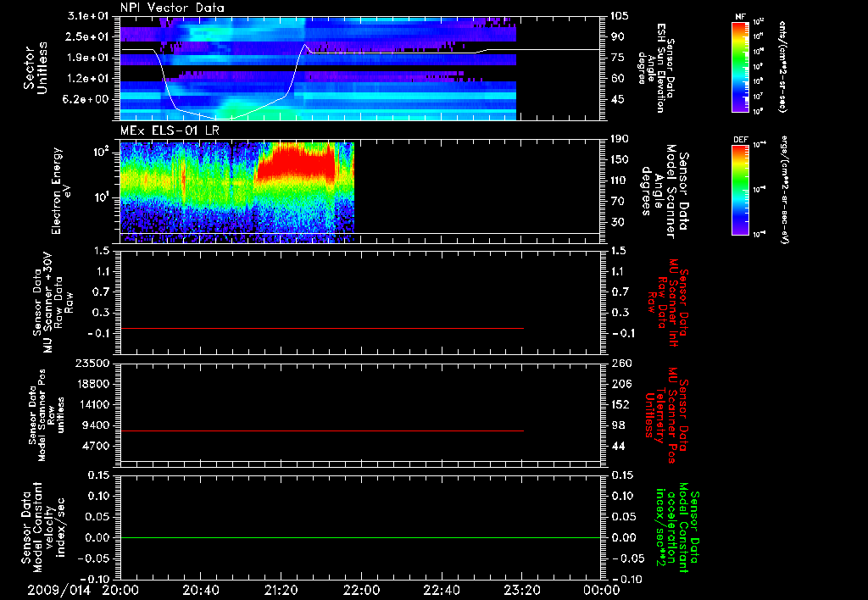Click the 23500 tick on scanner position axis
Screen dimensions: 868x600
[93, 364]
